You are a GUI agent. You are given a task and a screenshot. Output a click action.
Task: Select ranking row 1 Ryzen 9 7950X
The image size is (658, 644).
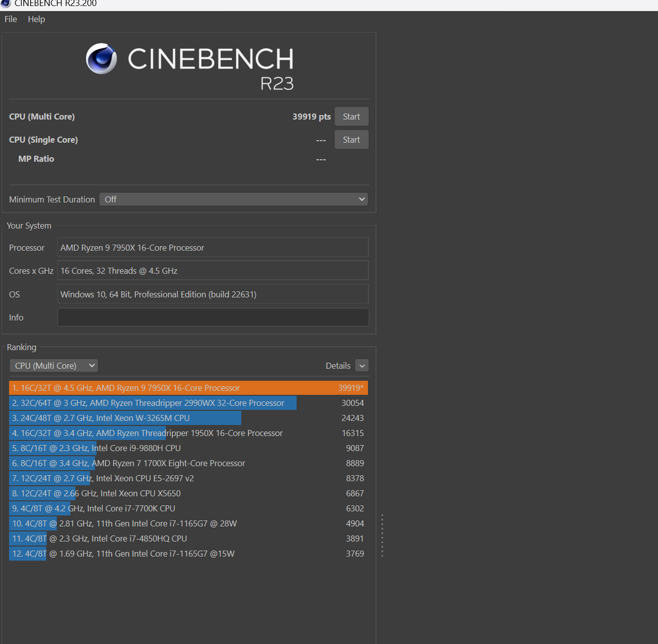pos(188,388)
